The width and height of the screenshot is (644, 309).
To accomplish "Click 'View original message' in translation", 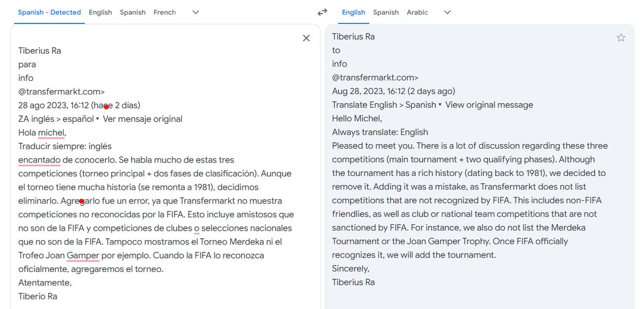I will (x=489, y=105).
